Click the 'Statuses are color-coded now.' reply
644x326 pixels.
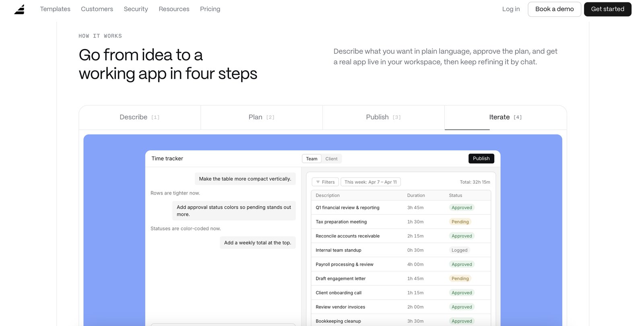click(x=186, y=228)
